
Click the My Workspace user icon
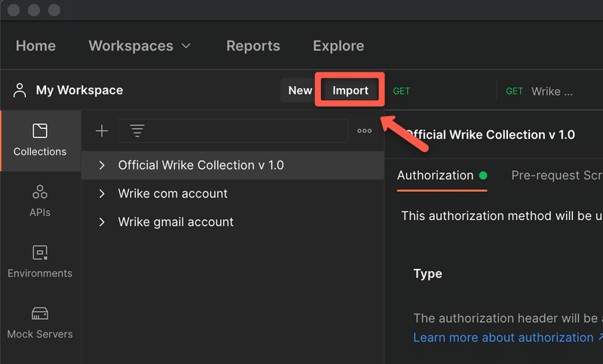click(20, 90)
